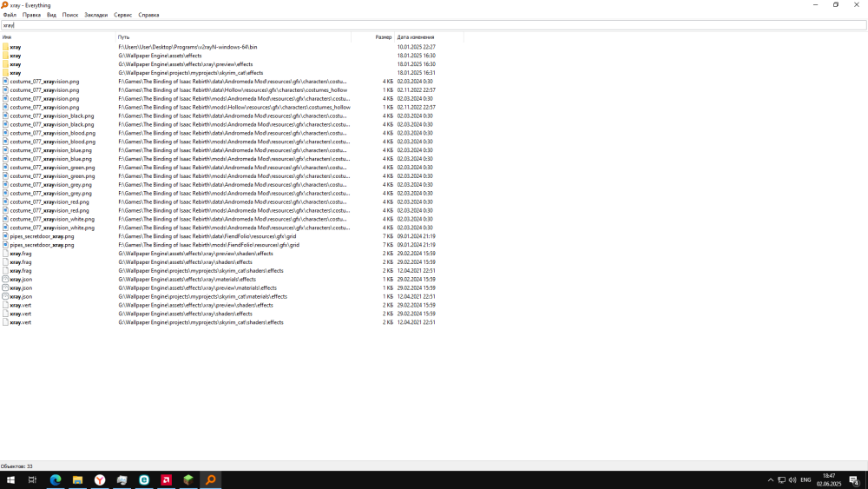Open the Вид menu
This screenshot has height=489, width=868.
click(51, 15)
